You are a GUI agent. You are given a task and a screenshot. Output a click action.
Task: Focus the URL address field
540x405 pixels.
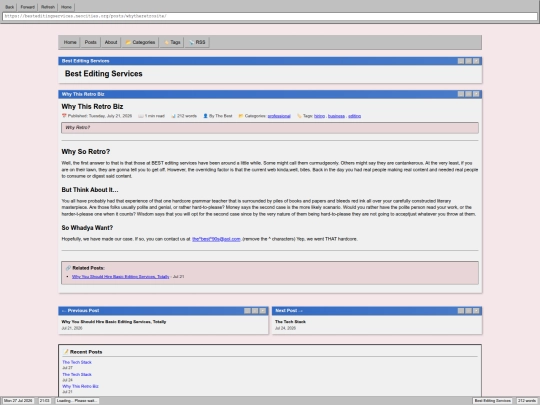pyautogui.click(x=270, y=16)
